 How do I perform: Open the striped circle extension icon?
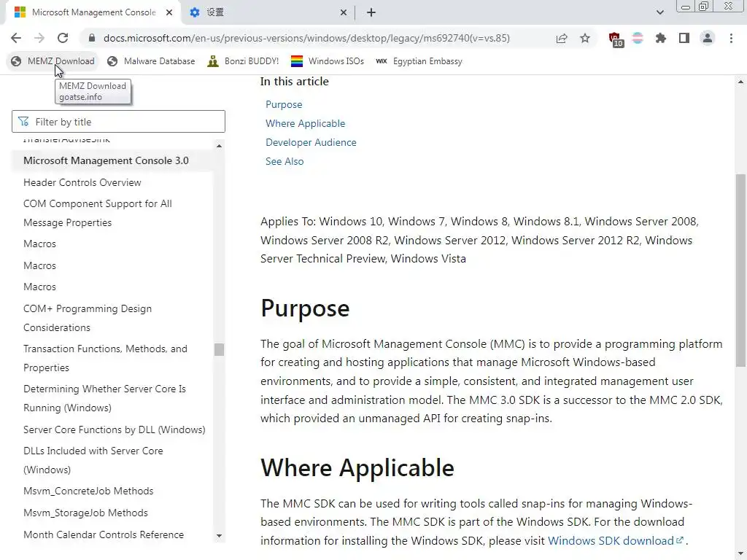pos(638,38)
